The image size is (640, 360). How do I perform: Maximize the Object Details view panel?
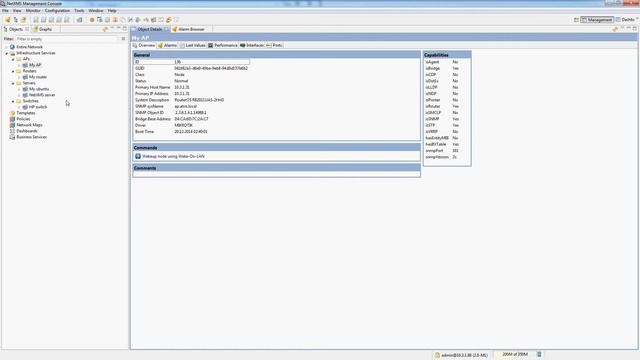(x=635, y=29)
